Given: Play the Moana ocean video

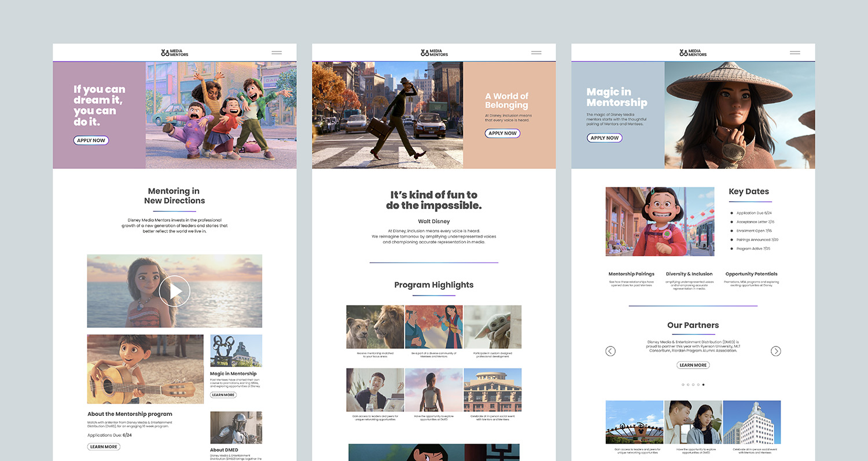Looking at the screenshot, I should [x=175, y=291].
